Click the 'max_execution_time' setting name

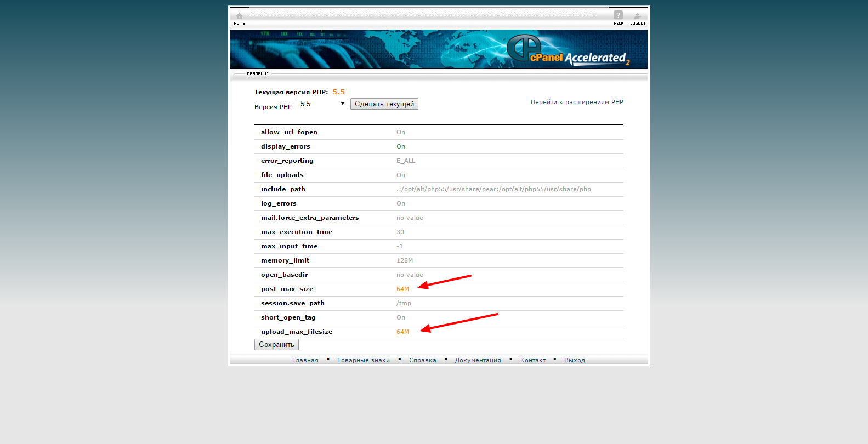(297, 232)
